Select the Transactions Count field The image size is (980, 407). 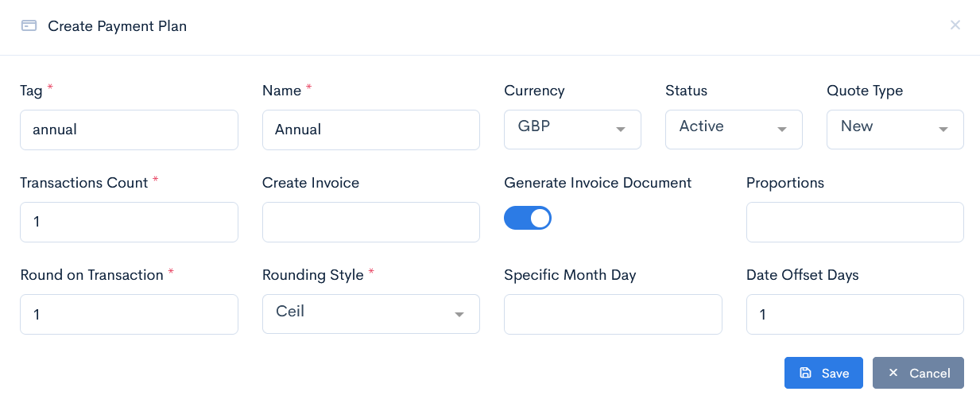coord(129,222)
